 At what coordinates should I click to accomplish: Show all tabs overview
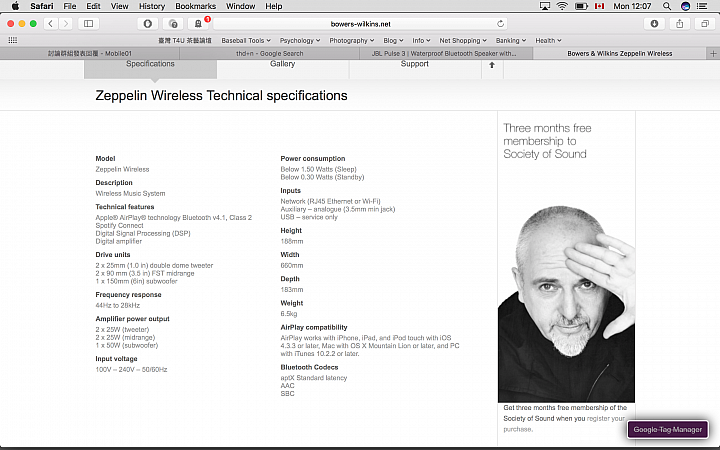(x=705, y=23)
